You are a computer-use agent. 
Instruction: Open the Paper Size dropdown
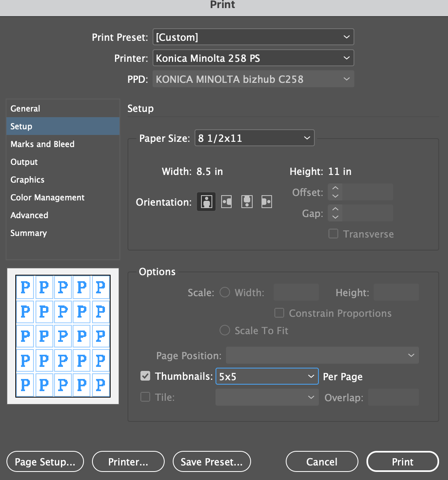(x=254, y=138)
